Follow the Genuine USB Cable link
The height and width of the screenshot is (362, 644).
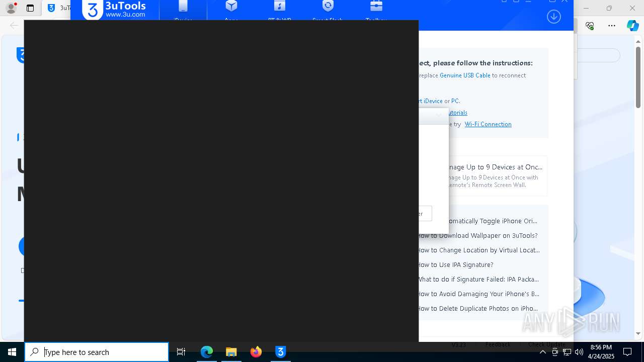click(465, 75)
